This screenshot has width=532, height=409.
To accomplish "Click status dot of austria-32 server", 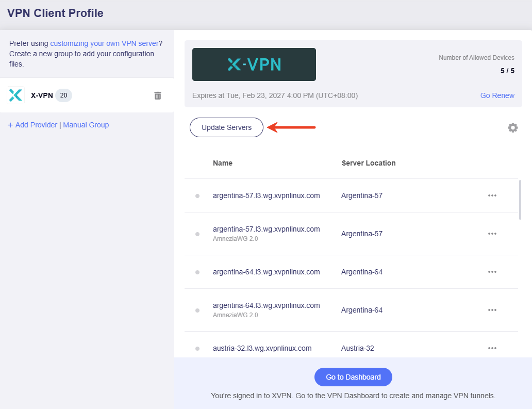I will (197, 349).
